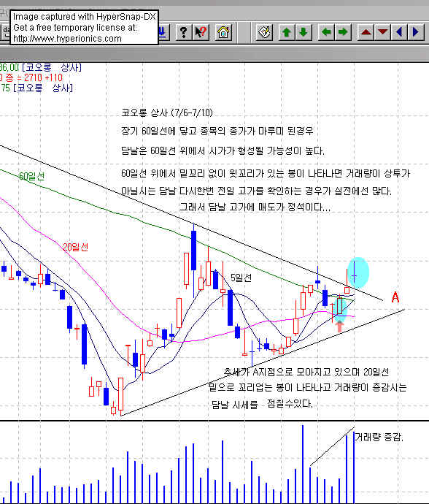Image resolution: width=429 pixels, height=504 pixels.
Task: Click the 거래량 증감 volume label
Action: pos(379,437)
